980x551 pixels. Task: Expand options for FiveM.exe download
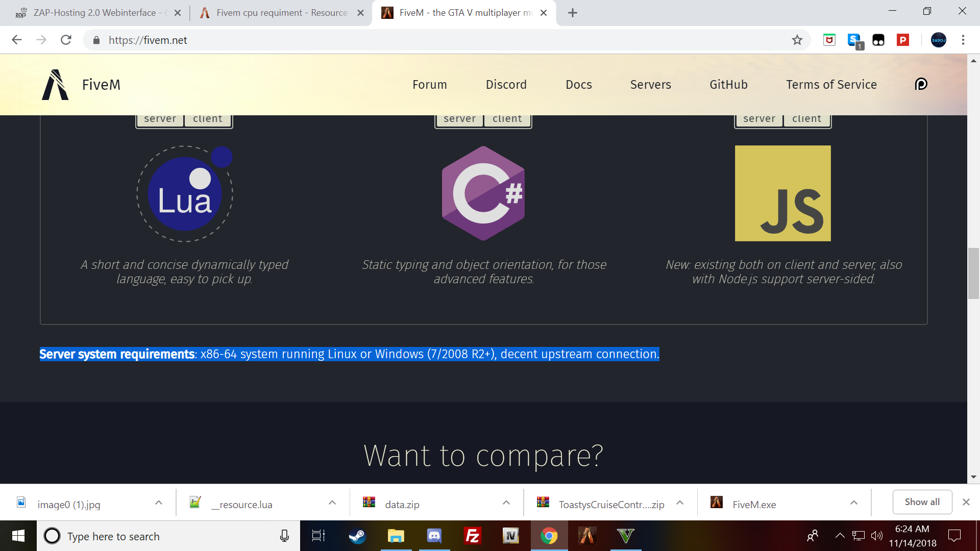click(854, 503)
